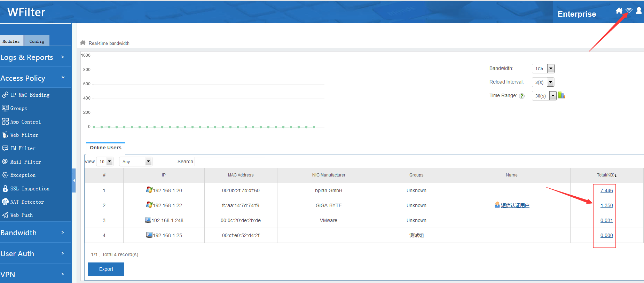Screen dimensions: 644x283
Task: Open the 1.350 total link
Action: click(606, 205)
